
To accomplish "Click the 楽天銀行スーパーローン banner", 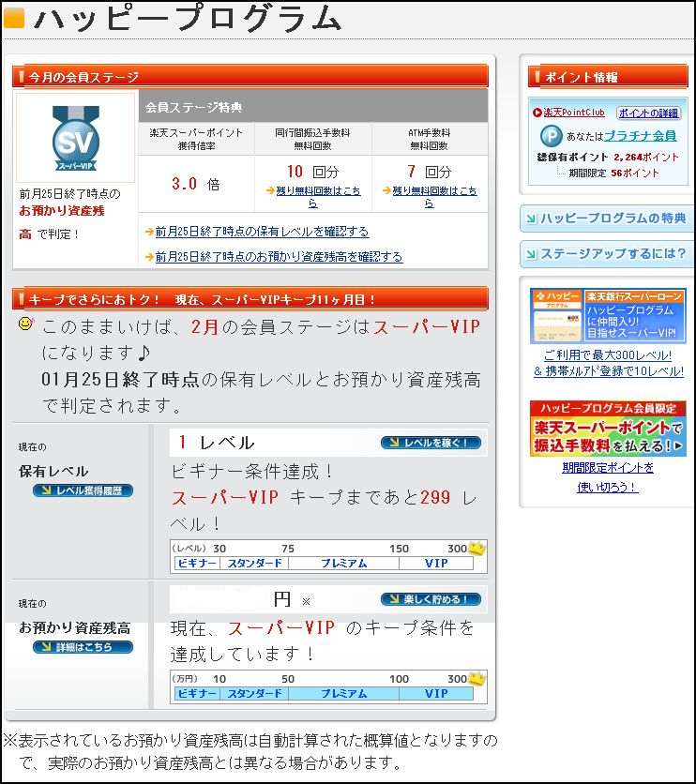I will pos(608,316).
